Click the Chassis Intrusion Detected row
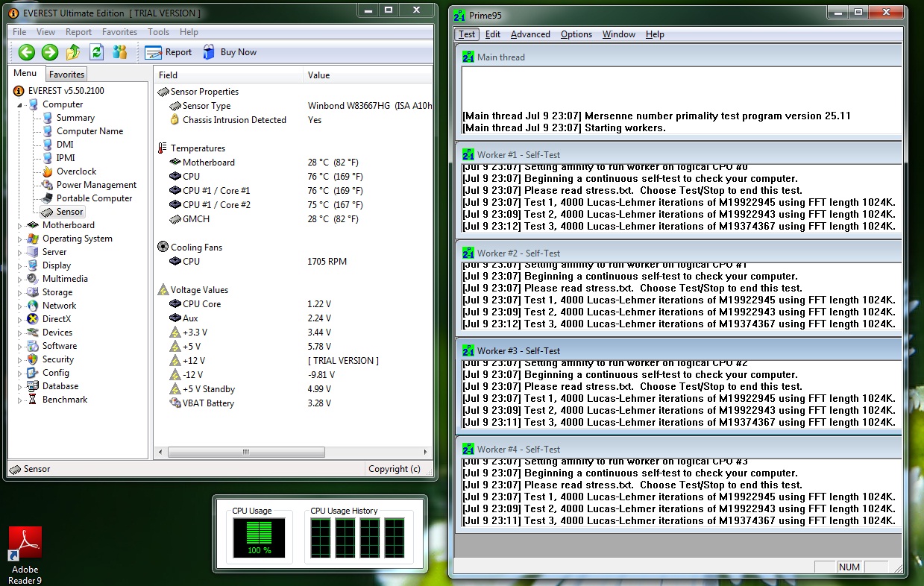Image resolution: width=924 pixels, height=586 pixels. point(293,120)
